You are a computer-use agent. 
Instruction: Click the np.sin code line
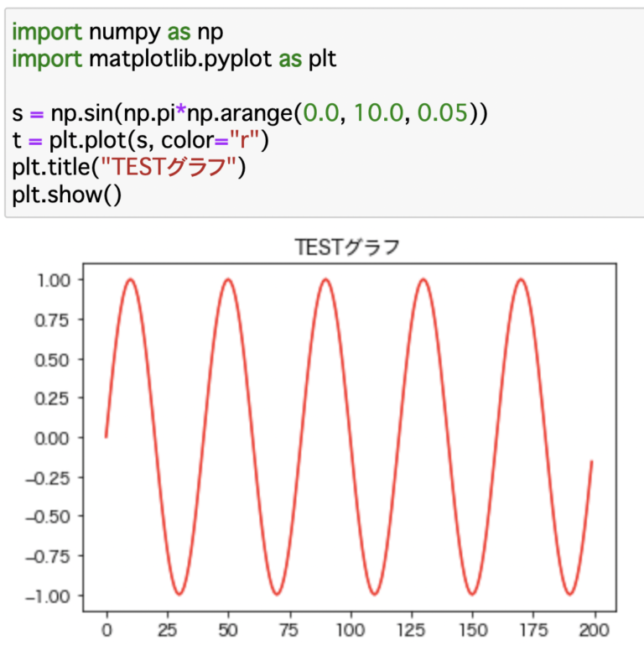pos(249,112)
